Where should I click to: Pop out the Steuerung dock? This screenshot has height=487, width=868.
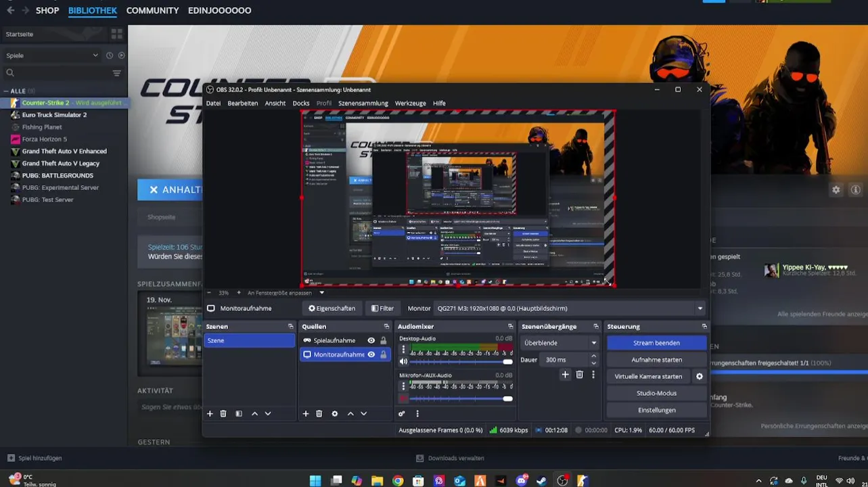pos(704,327)
